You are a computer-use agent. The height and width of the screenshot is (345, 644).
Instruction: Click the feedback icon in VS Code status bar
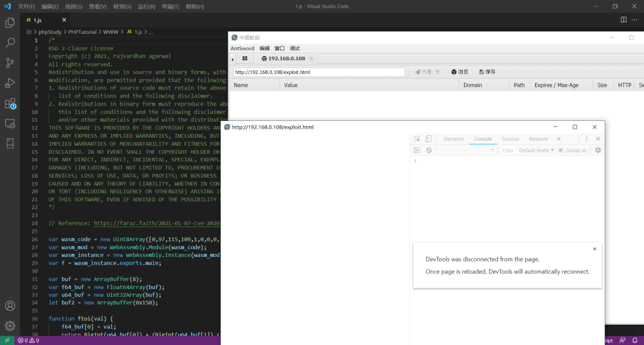click(623, 340)
